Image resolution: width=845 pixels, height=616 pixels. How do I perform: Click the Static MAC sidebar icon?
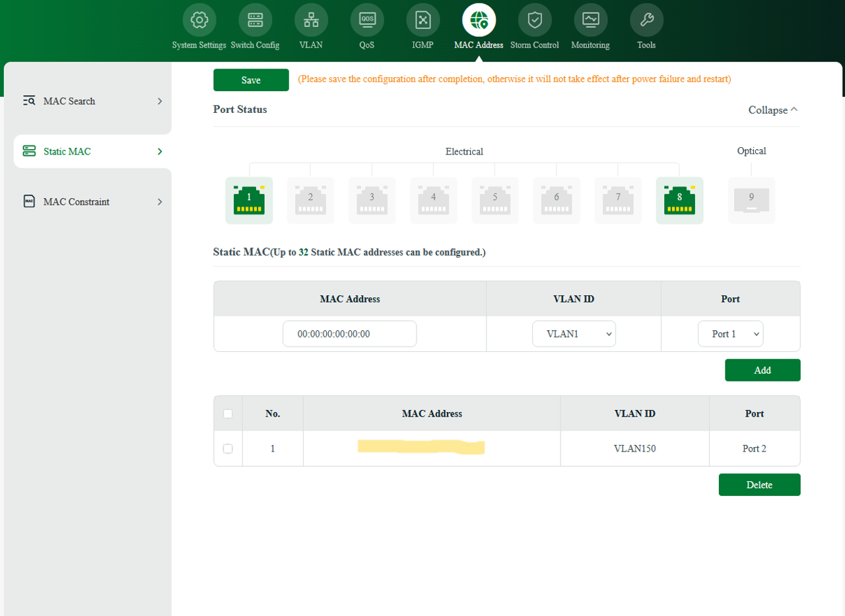[x=29, y=151]
